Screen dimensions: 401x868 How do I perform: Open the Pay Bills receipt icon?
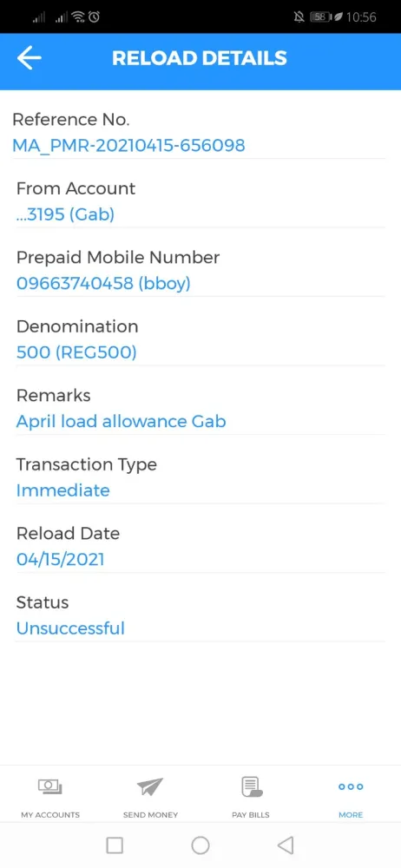pyautogui.click(x=251, y=786)
